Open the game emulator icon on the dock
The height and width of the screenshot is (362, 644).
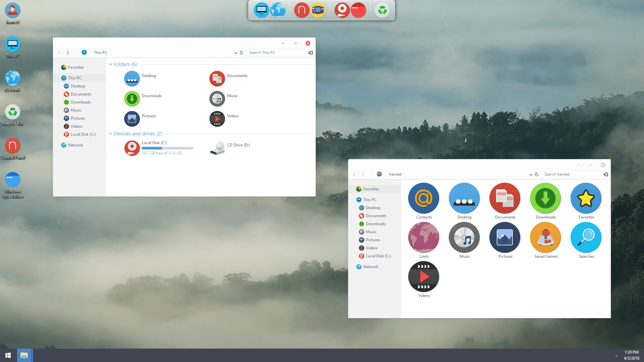click(318, 10)
